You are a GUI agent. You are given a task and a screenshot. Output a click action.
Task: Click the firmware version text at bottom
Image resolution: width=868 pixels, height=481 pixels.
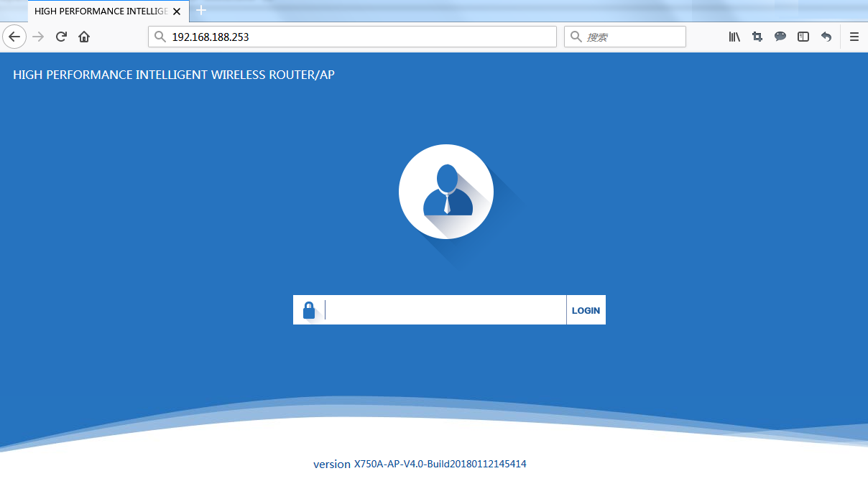coord(420,464)
